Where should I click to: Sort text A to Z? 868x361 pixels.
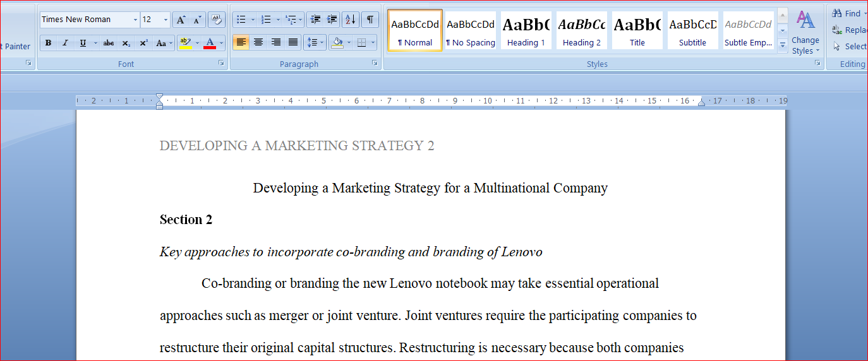(x=351, y=20)
